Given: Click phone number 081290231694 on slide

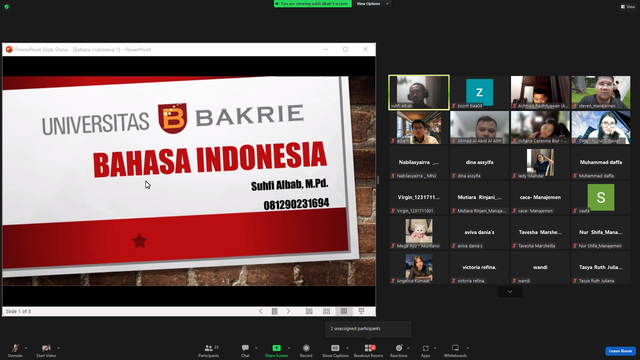Looking at the screenshot, I should [x=296, y=204].
